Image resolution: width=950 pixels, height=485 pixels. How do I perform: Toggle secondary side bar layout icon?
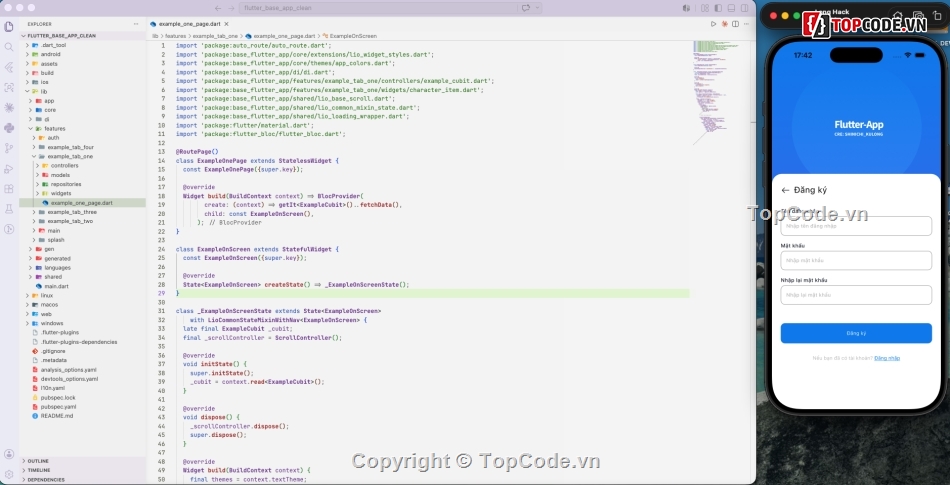tap(745, 8)
